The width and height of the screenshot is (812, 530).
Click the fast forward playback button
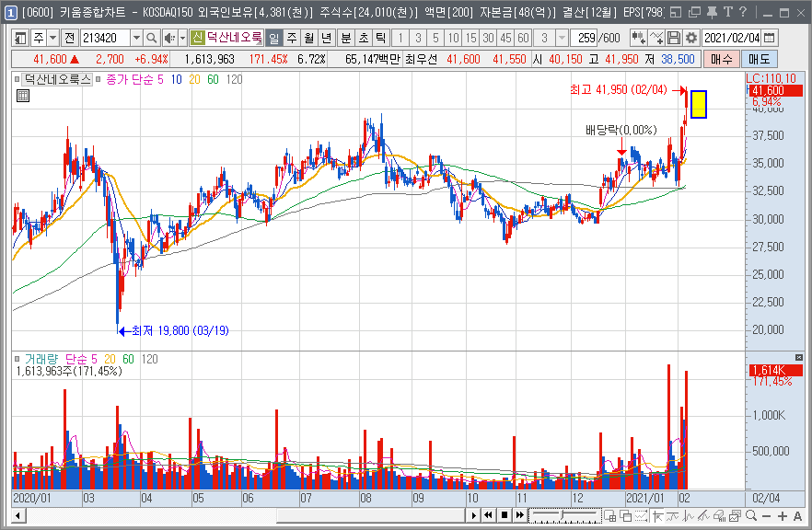click(520, 515)
